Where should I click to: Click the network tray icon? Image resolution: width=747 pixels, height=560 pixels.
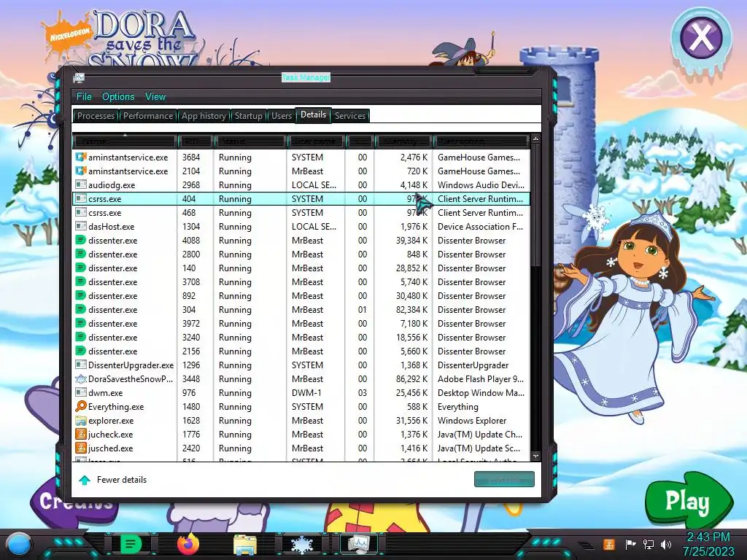pyautogui.click(x=648, y=544)
